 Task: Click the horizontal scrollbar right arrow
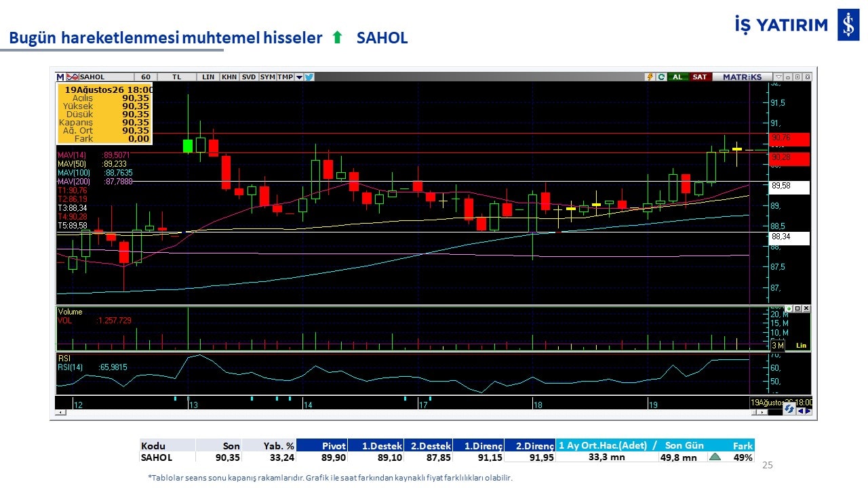tap(762, 412)
